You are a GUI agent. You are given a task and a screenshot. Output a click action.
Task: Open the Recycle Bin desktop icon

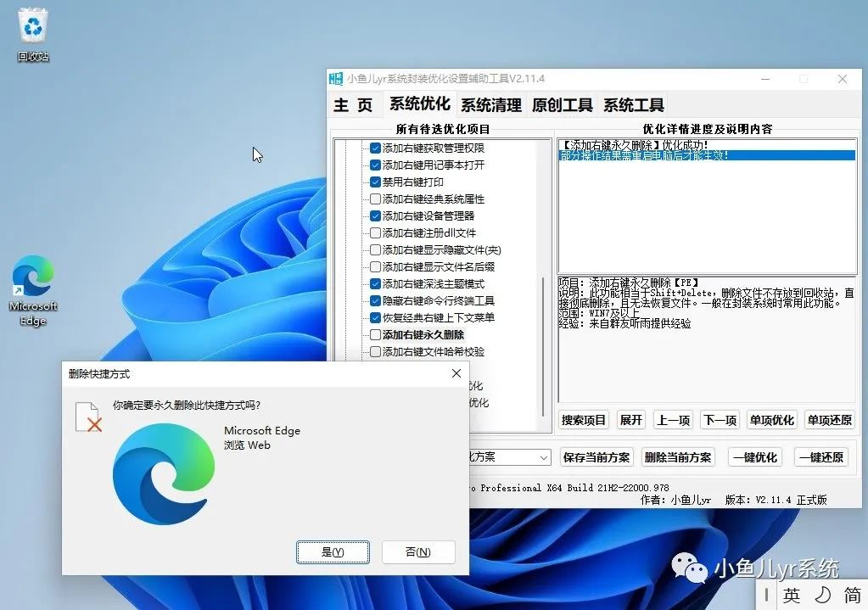pyautogui.click(x=32, y=34)
